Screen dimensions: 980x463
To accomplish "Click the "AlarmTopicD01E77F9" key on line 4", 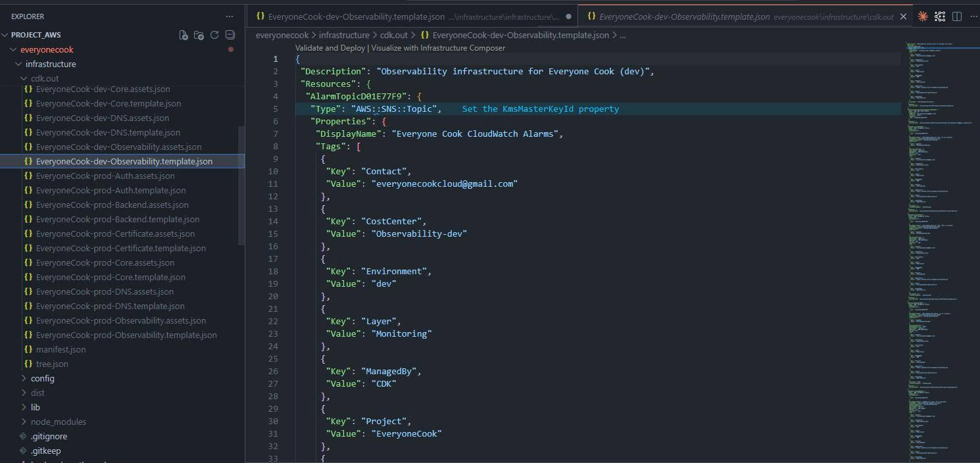I will click(x=356, y=97).
